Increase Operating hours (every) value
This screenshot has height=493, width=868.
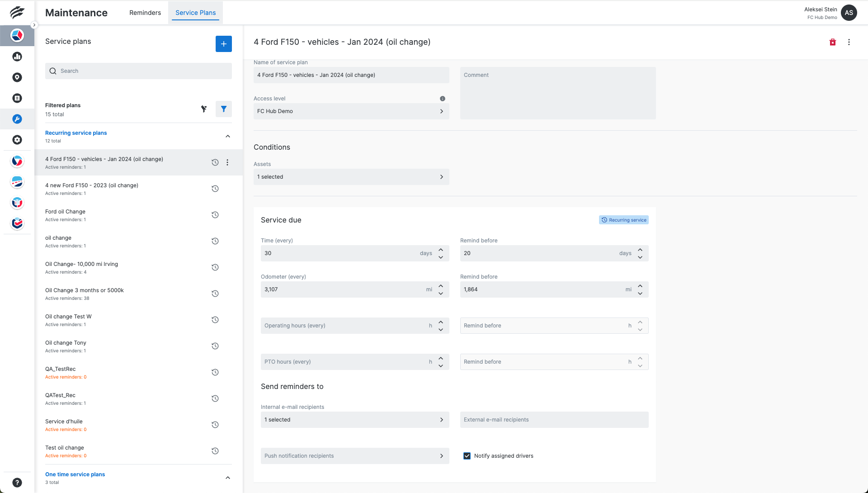[x=441, y=322]
